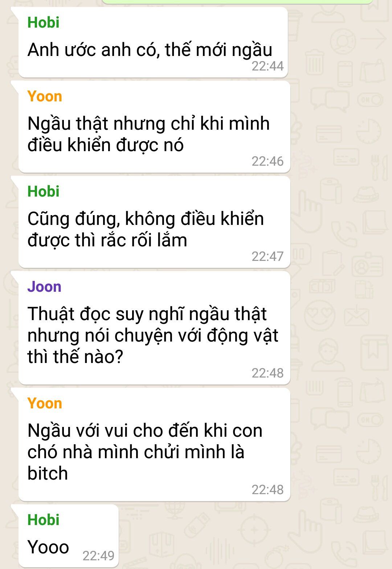This screenshot has height=569, width=392.
Task: Click the 22:44 timestamp
Action: coord(268,66)
